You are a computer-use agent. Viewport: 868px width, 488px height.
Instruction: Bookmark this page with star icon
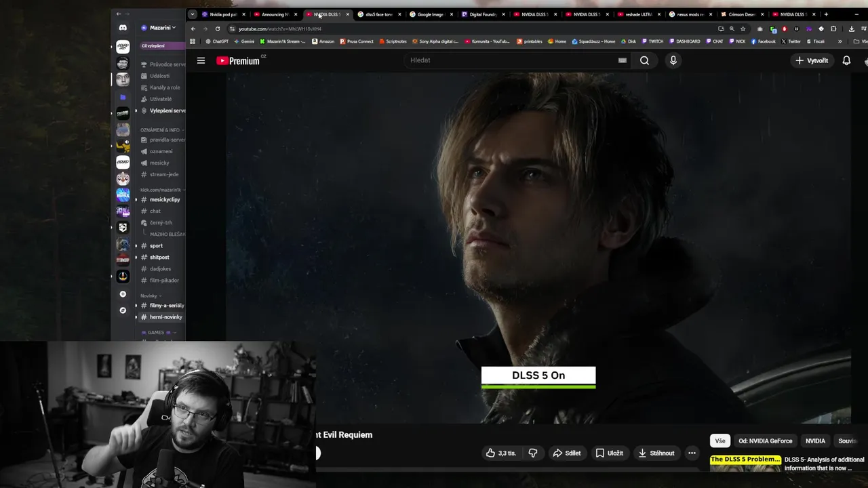[x=743, y=28]
